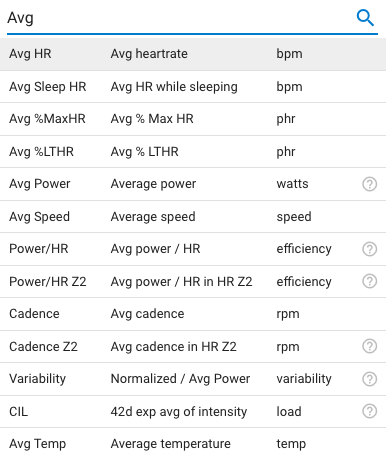Choose Avg Speed from results
The height and width of the screenshot is (460, 386).
[x=193, y=217]
